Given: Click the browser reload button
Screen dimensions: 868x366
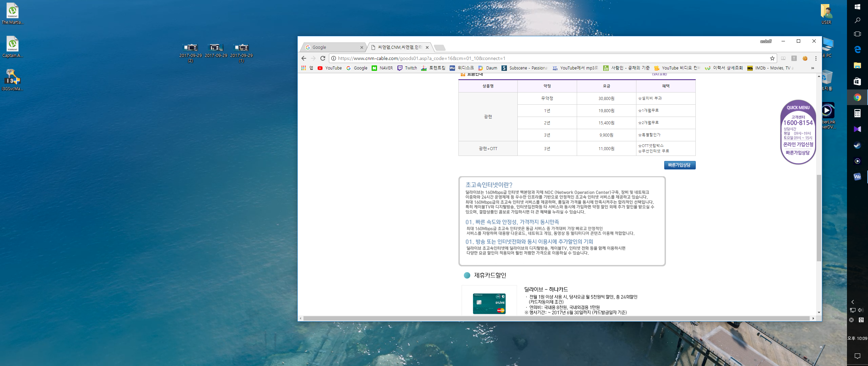Looking at the screenshot, I should coord(323,58).
